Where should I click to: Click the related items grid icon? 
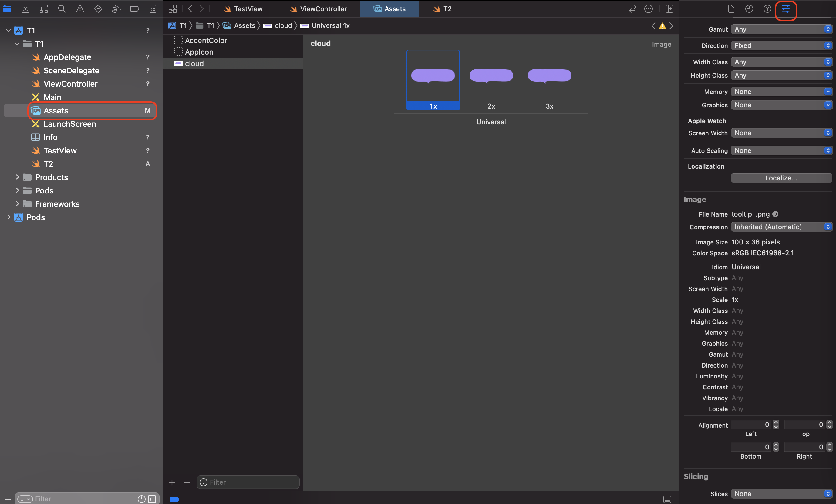172,9
